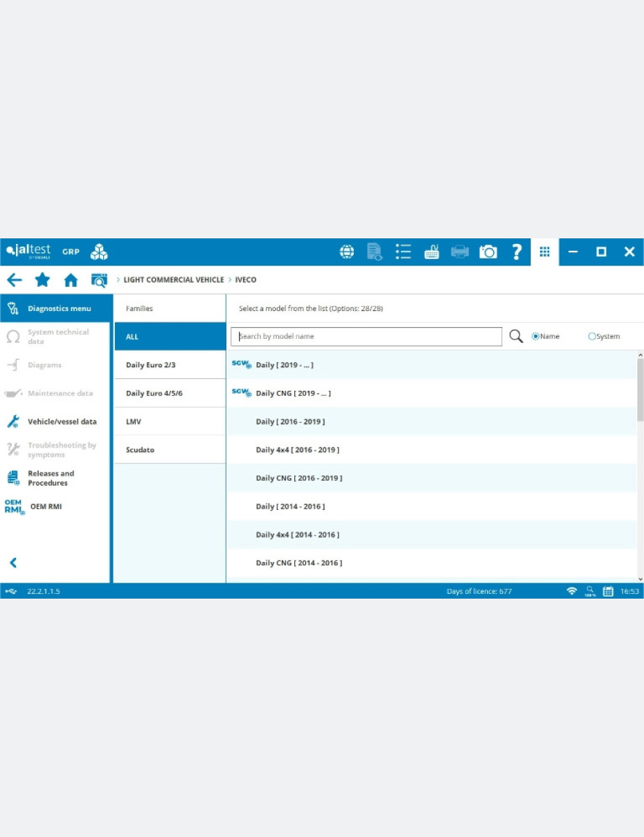Screen dimensions: 644x837
Task: Select the ALL family tab
Action: click(x=170, y=337)
